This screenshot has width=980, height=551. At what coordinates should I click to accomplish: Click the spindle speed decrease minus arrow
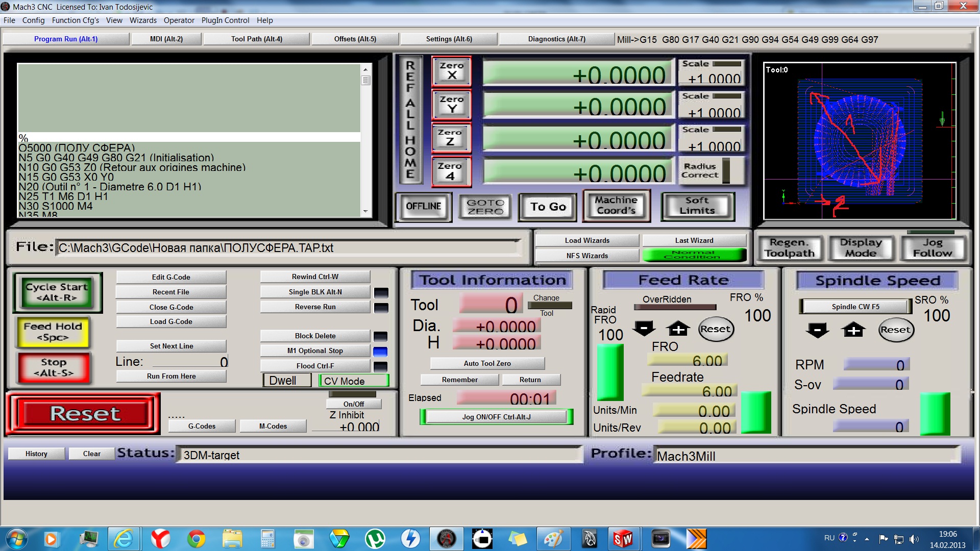[x=817, y=330]
